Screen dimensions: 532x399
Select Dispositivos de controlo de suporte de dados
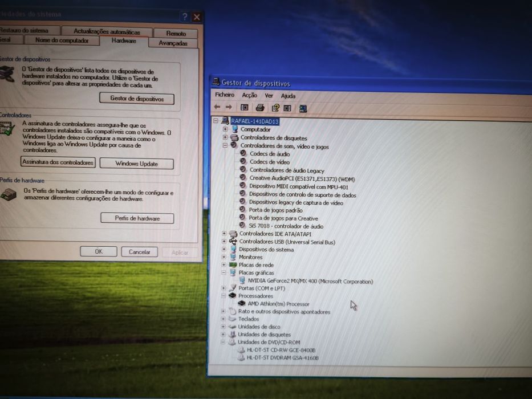point(302,195)
